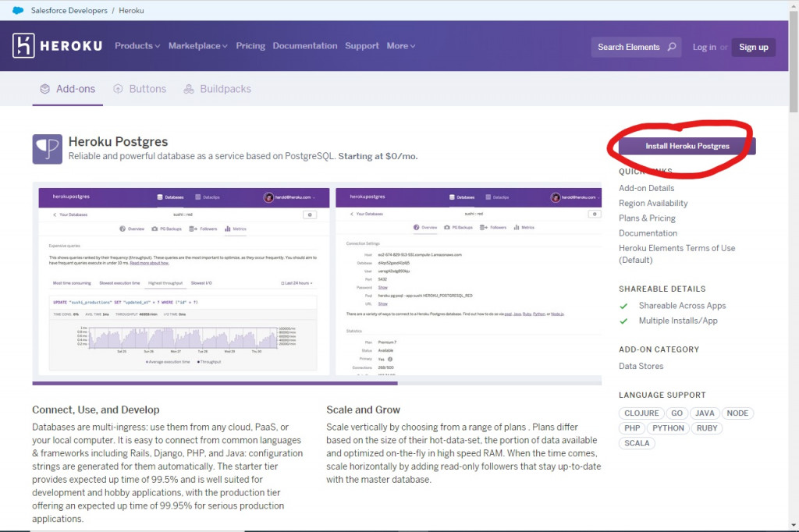Expand the More dropdown menu
The width and height of the screenshot is (799, 532).
(400, 46)
